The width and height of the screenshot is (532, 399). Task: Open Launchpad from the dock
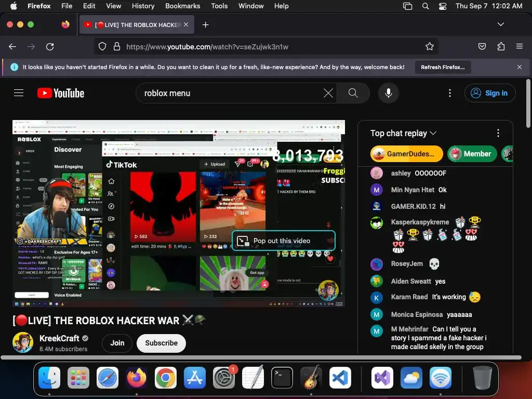click(78, 378)
